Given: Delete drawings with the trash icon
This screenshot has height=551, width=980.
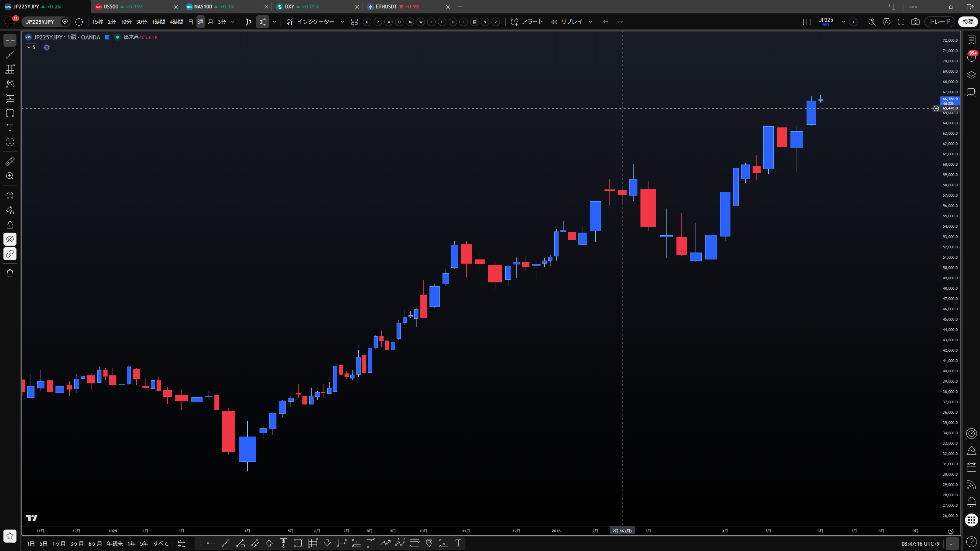Looking at the screenshot, I should (10, 273).
